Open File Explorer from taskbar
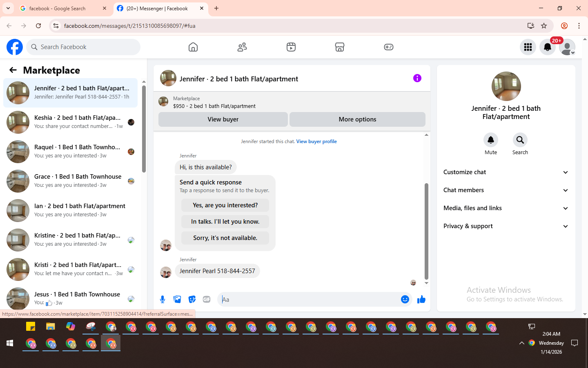Viewport: 588px width, 368px height. tap(50, 326)
